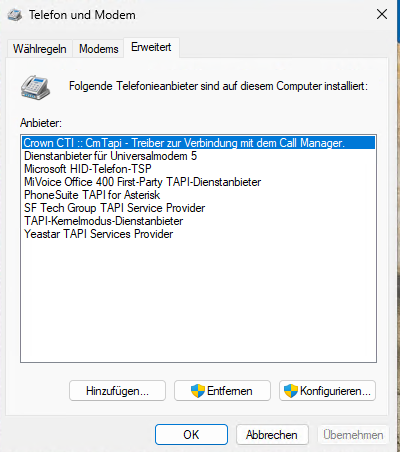Click the Abbrechen button

[272, 435]
